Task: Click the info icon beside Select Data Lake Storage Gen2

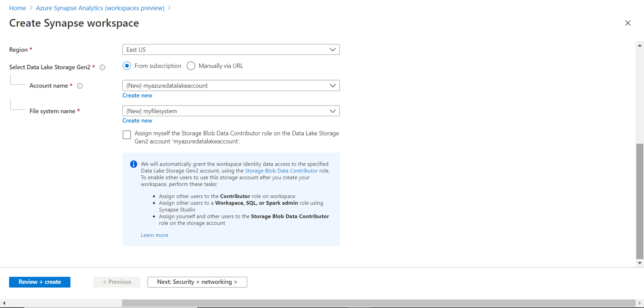Action: point(102,67)
